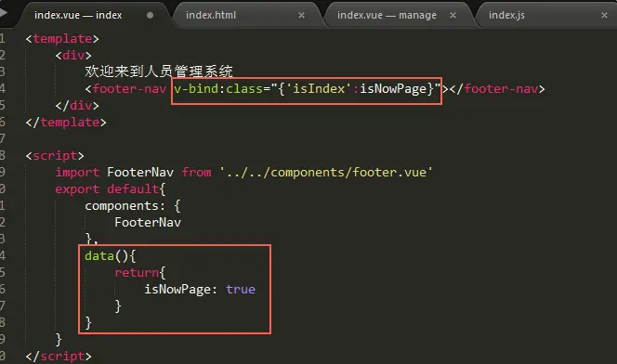Close the index.vue — manage tab
The width and height of the screenshot is (617, 364).
pyautogui.click(x=453, y=16)
